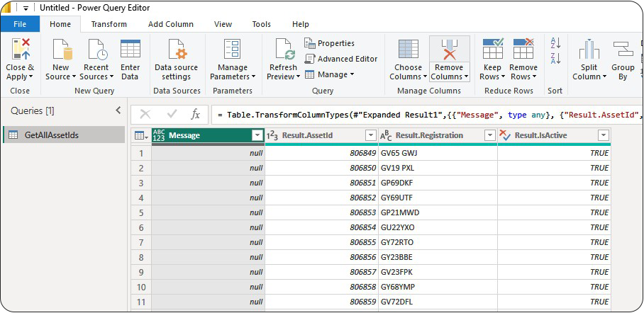This screenshot has width=644, height=313.
Task: Confirm formula with the checkmark button
Action: [x=172, y=114]
